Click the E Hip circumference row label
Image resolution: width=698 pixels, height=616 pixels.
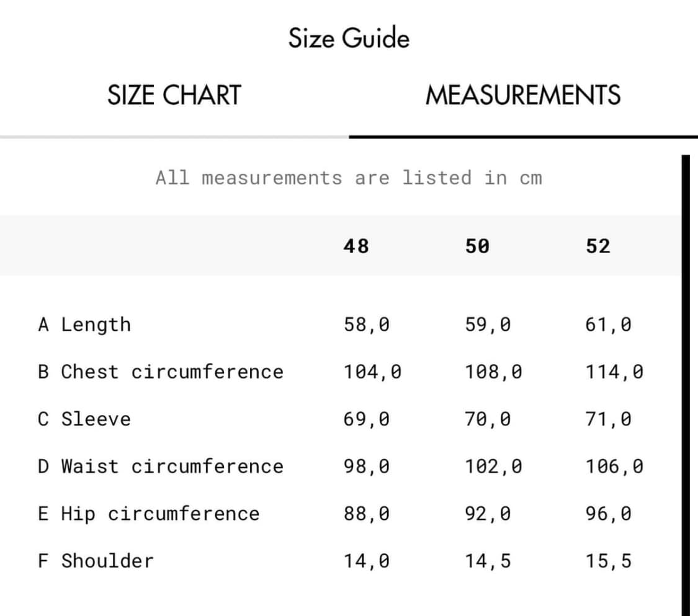pyautogui.click(x=148, y=514)
